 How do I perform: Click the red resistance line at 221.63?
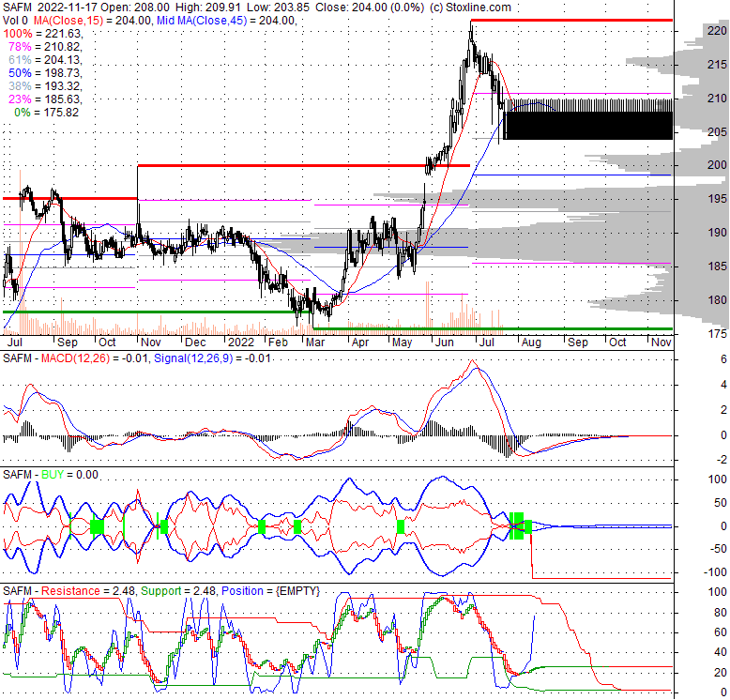click(x=571, y=20)
